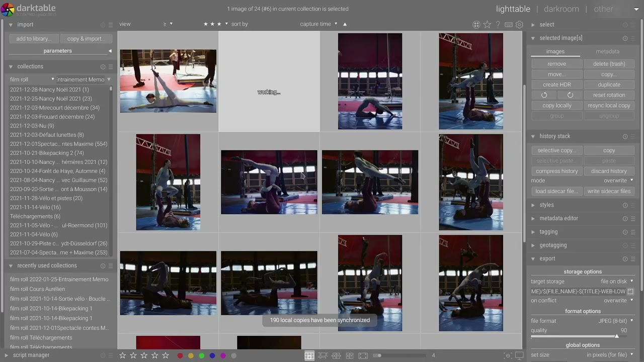Open the metadata tab in selected images

pos(607,51)
